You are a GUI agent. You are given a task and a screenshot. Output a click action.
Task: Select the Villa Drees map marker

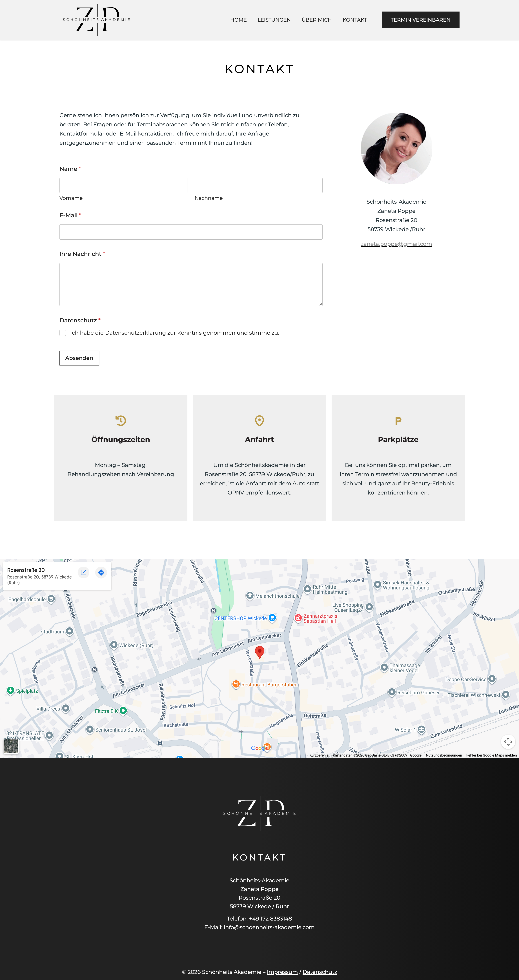(65, 708)
